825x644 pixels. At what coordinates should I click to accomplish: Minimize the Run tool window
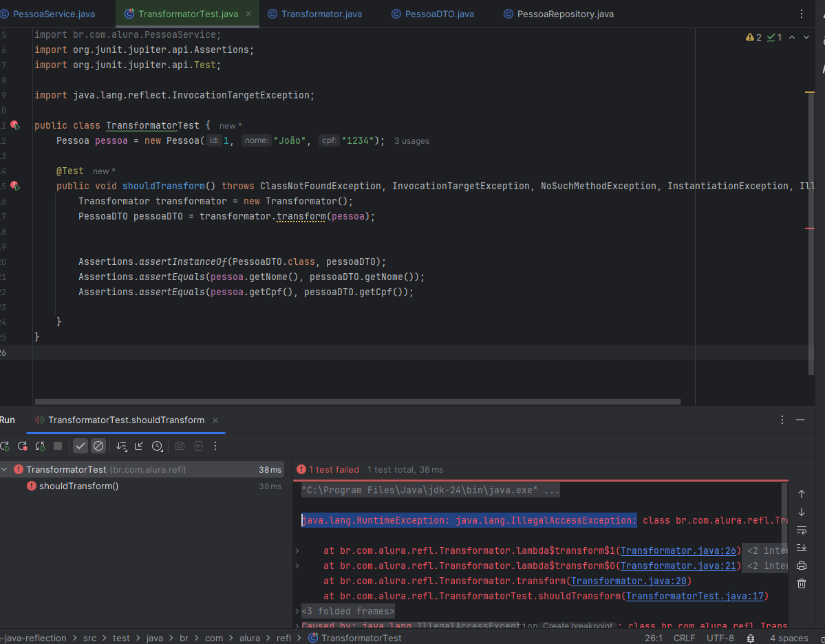800,420
